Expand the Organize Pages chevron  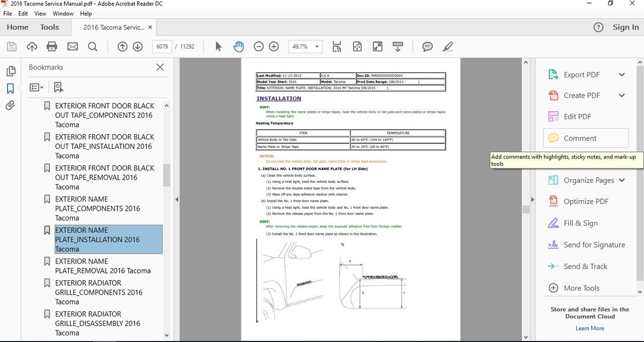[x=622, y=181]
